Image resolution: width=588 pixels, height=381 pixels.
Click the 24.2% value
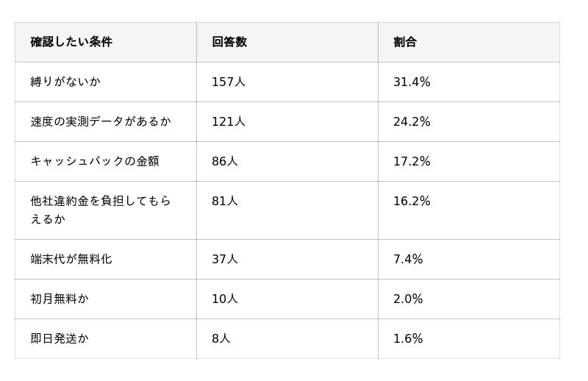[412, 121]
